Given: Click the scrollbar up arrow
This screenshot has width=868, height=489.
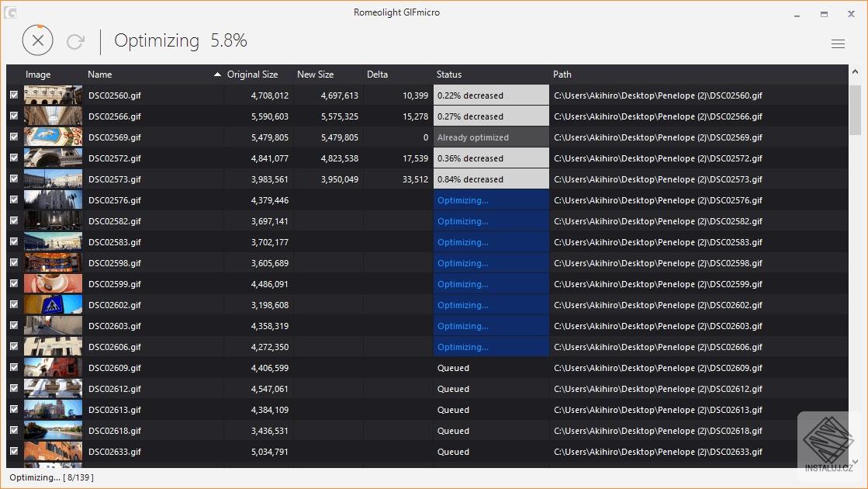Looking at the screenshot, I should pos(855,71).
